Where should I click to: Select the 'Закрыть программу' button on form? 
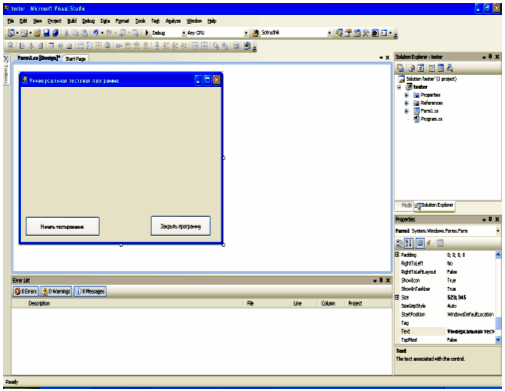(180, 226)
